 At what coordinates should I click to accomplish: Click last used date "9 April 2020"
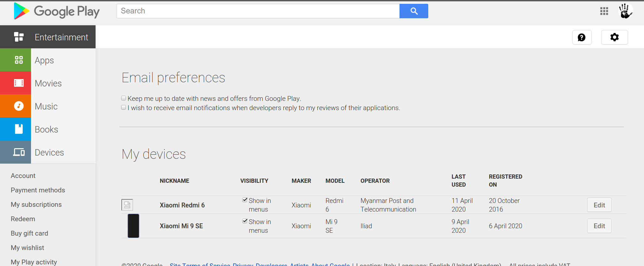click(x=460, y=226)
